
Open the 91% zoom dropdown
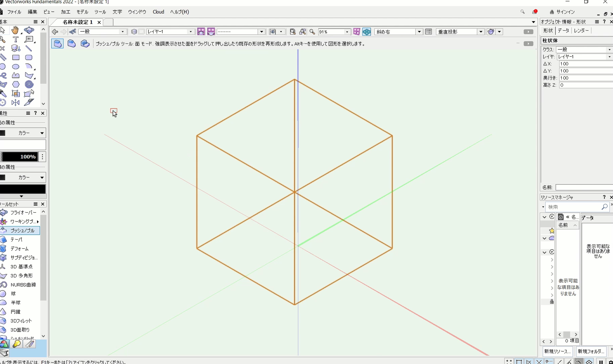(x=334, y=32)
